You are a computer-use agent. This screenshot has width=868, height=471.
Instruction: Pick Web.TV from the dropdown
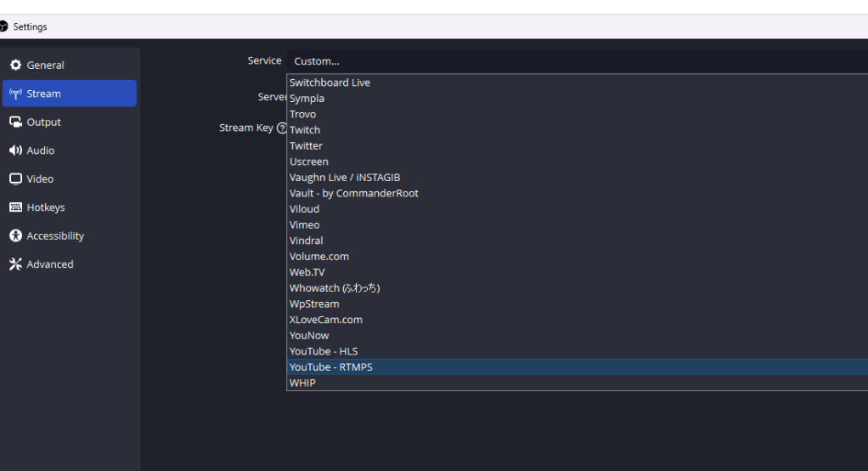pyautogui.click(x=578, y=272)
